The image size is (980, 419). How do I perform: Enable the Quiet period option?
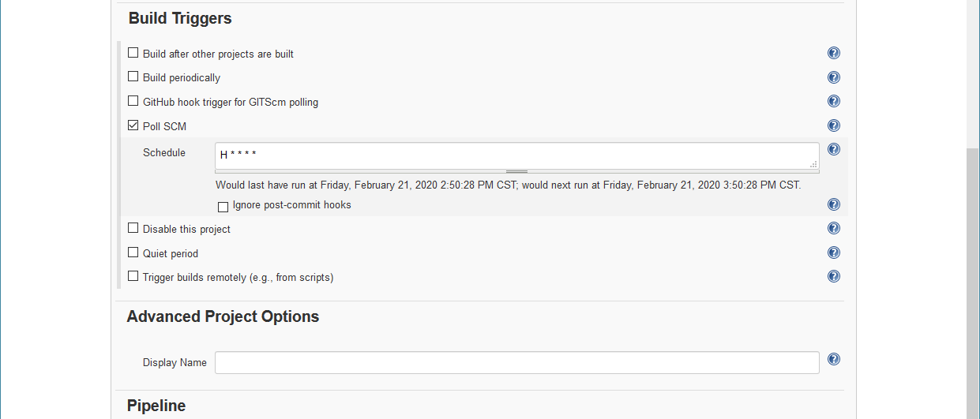tap(133, 253)
